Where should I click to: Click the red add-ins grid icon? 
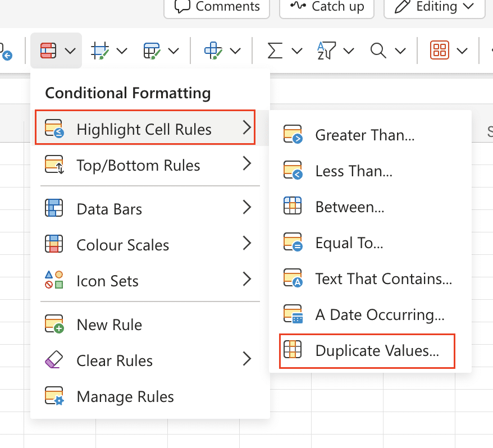[440, 51]
